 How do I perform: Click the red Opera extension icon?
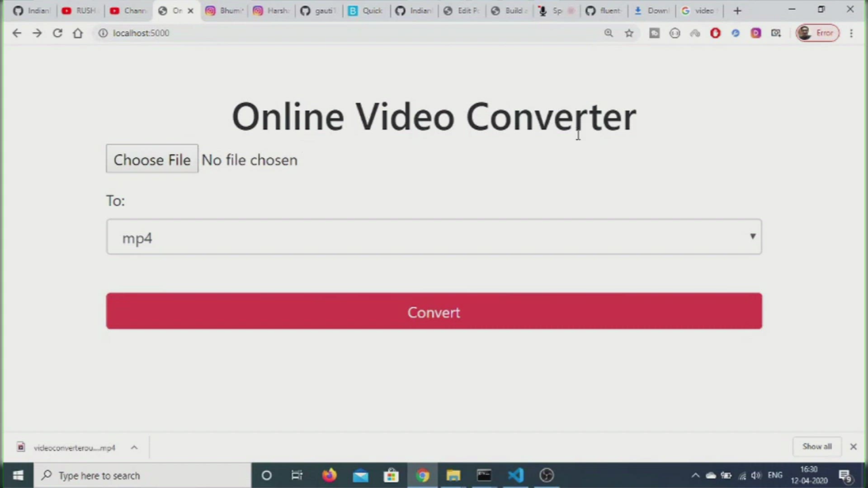pos(715,33)
